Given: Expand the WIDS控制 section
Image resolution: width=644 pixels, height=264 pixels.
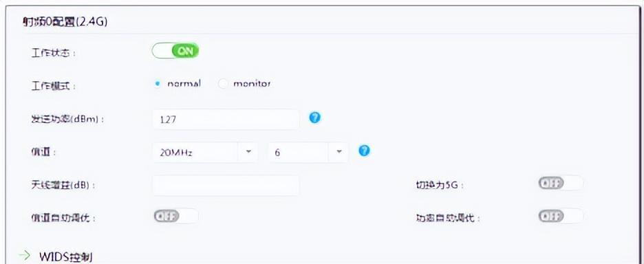Looking at the screenshot, I should click(66, 256).
